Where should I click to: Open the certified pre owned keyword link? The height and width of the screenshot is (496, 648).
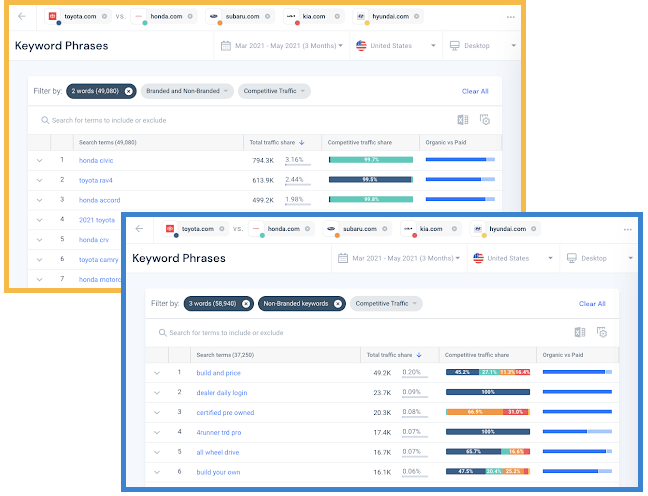point(225,413)
